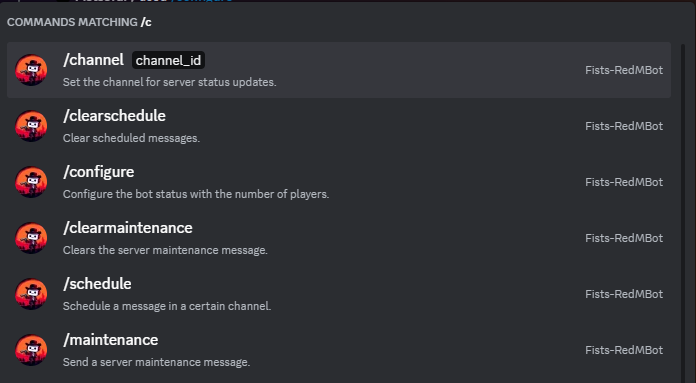Click bot avatar beside /maintenance command

pyautogui.click(x=31, y=350)
